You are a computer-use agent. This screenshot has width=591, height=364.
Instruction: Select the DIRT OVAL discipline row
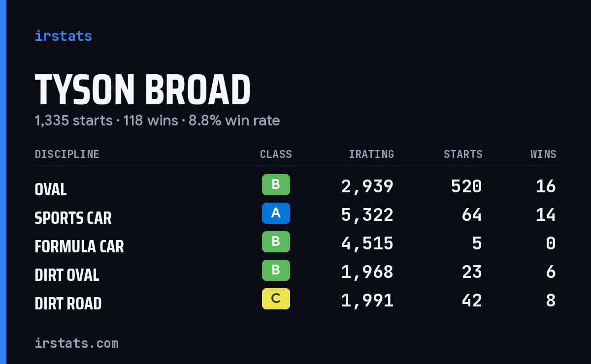tap(295, 272)
